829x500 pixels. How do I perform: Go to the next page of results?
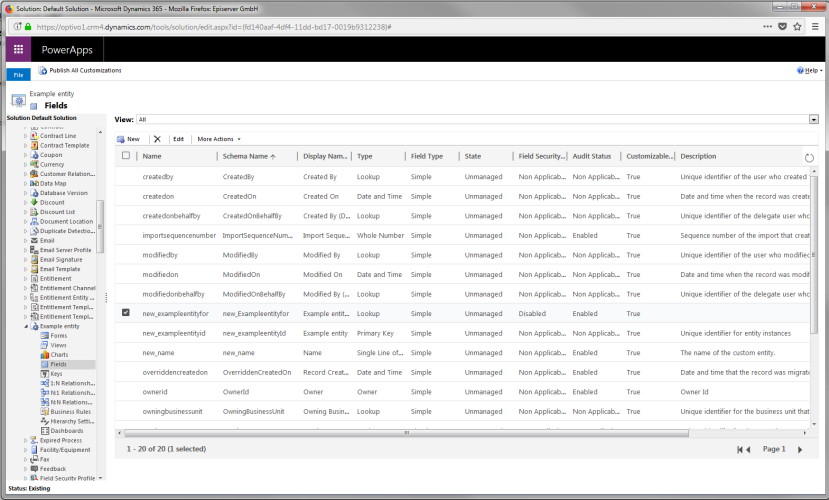[x=799, y=450]
